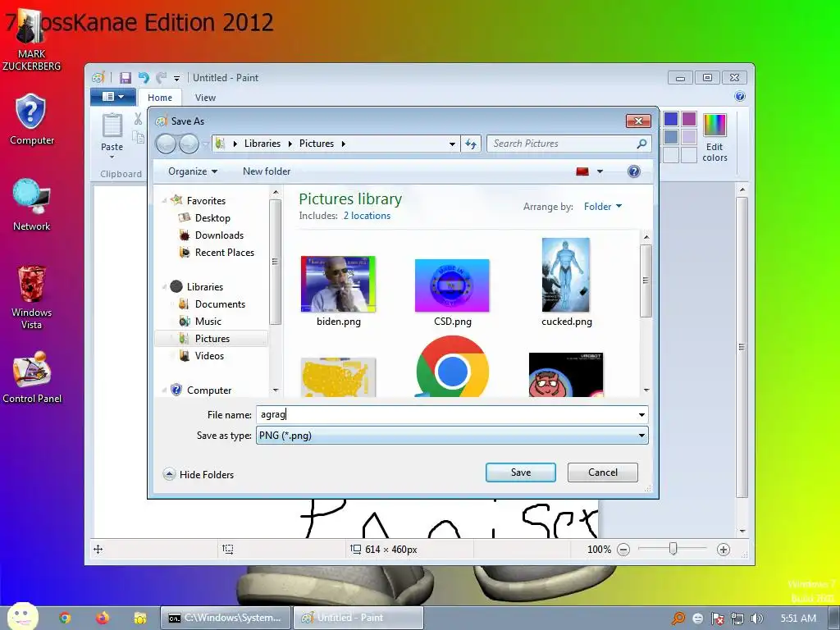Click the Undo arrow in Paint's title bar
Image resolution: width=840 pixels, height=630 pixels.
[144, 78]
